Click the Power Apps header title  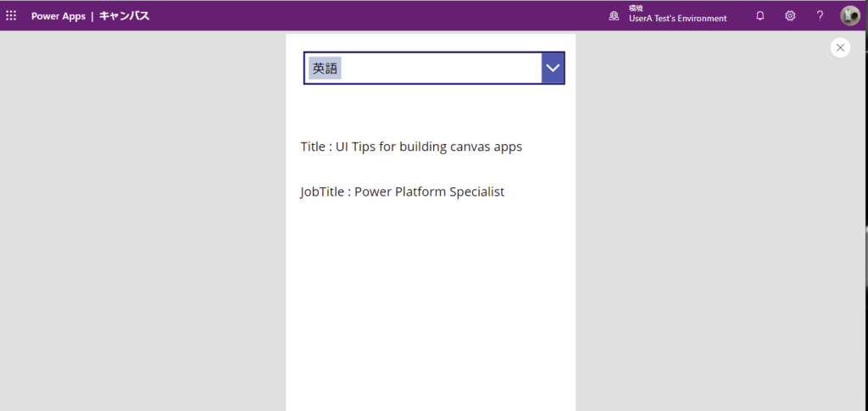58,16
